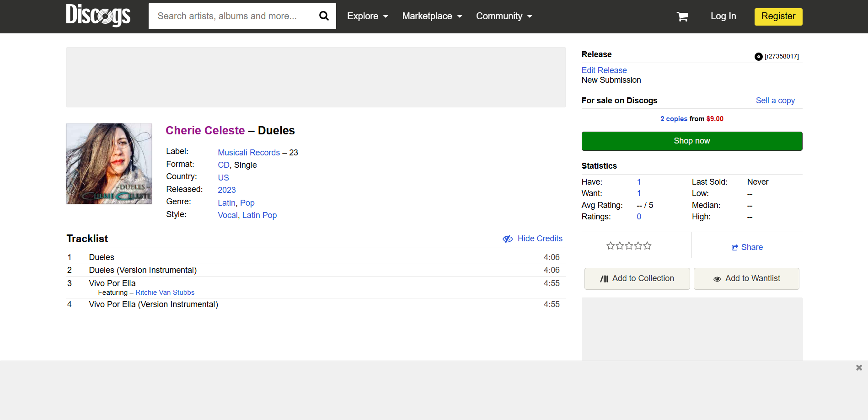Add Dueles to Wantlist
Screen dimensions: 868x420
746,279
